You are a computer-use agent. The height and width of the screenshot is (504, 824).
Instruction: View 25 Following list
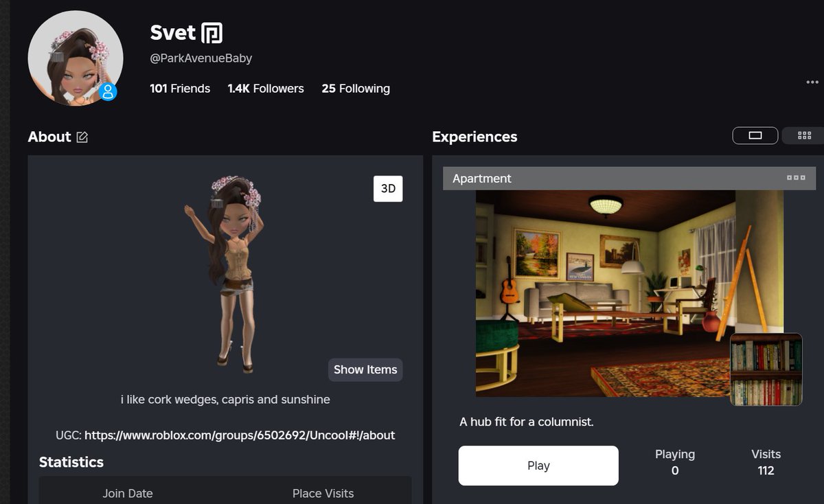coord(356,89)
